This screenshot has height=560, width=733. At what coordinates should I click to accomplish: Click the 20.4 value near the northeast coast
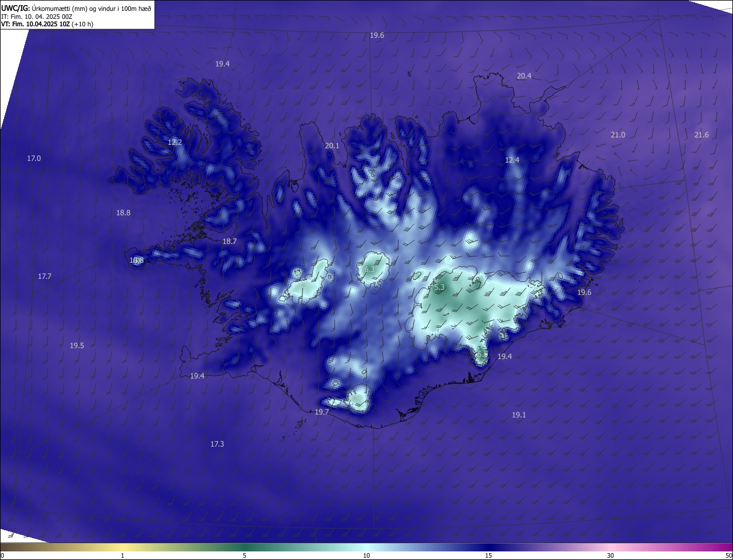pos(524,76)
